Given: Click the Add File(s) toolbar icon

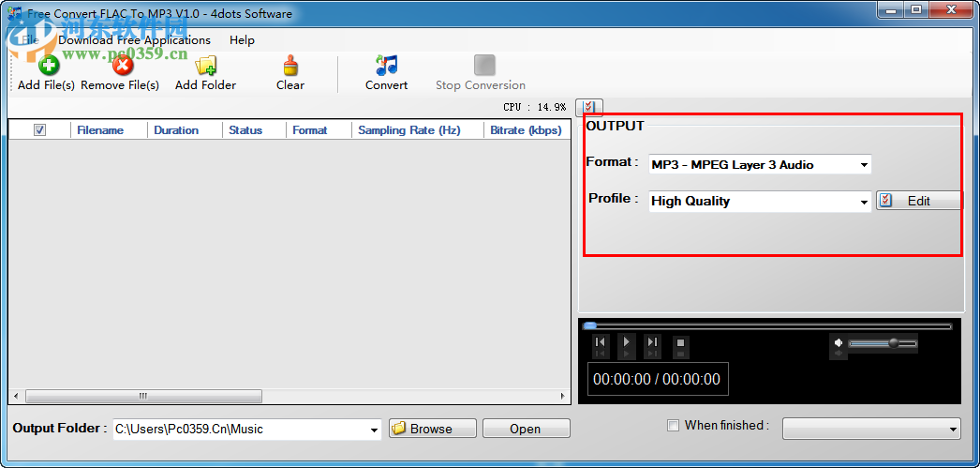Looking at the screenshot, I should (x=49, y=66).
